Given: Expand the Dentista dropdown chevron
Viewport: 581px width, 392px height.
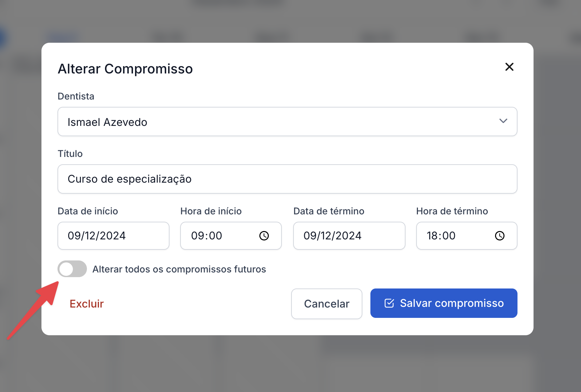Looking at the screenshot, I should (x=503, y=121).
